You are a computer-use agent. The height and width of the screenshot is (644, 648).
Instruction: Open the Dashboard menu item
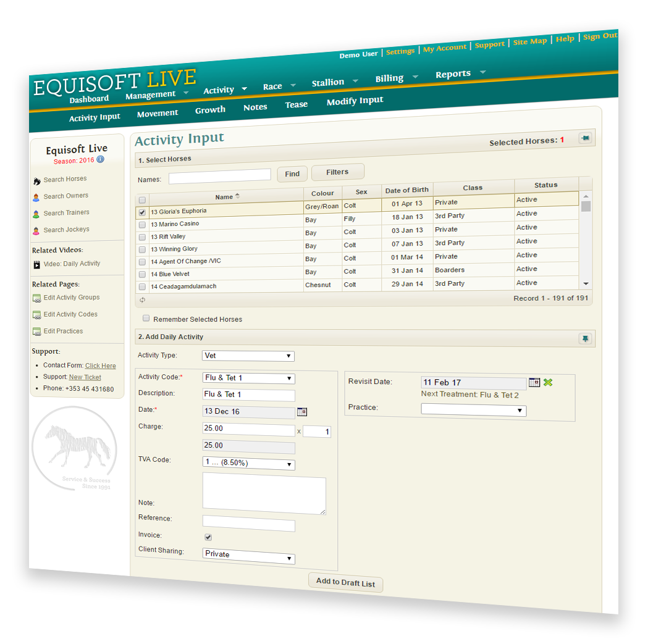tap(89, 99)
